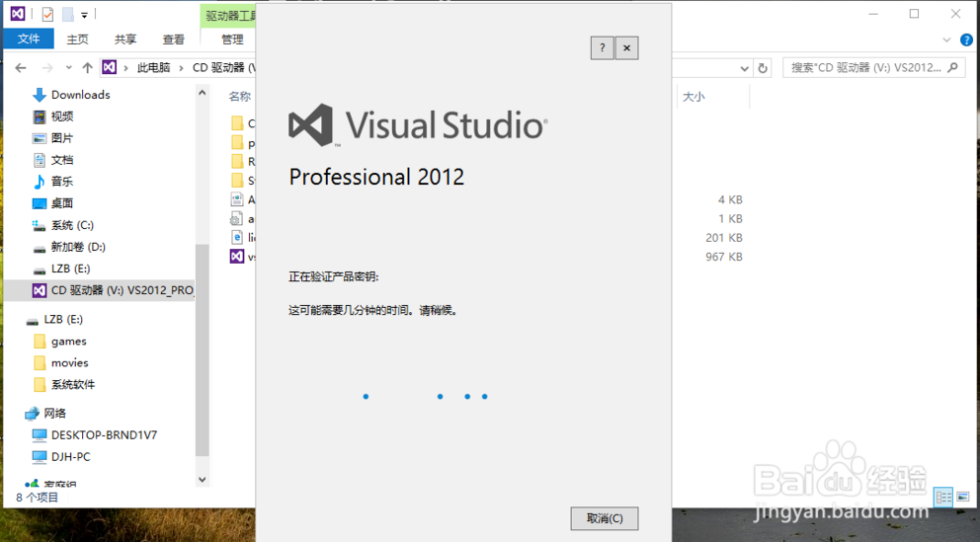This screenshot has height=542, width=980.
Task: Select the first folder icon in file list
Action: coord(237,123)
